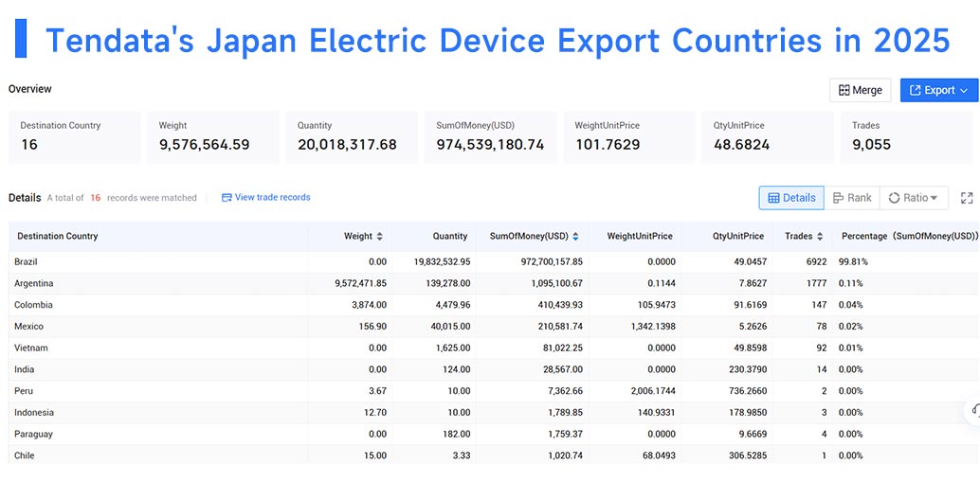Select the Vietnam row country name

pyautogui.click(x=31, y=348)
